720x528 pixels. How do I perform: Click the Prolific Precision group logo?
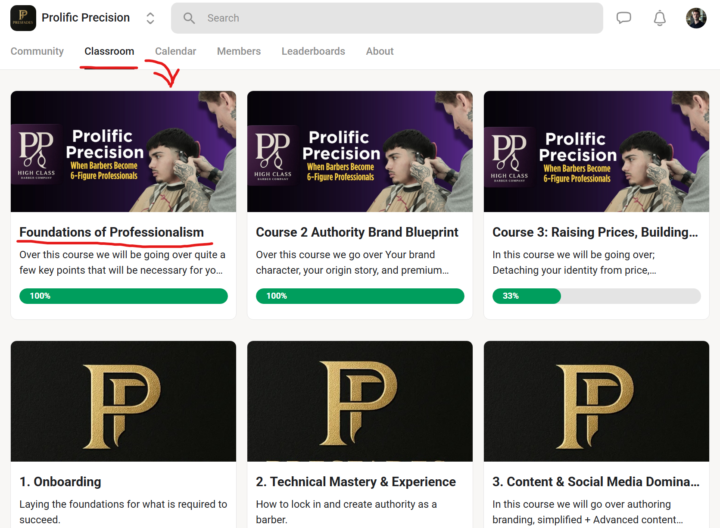click(23, 18)
